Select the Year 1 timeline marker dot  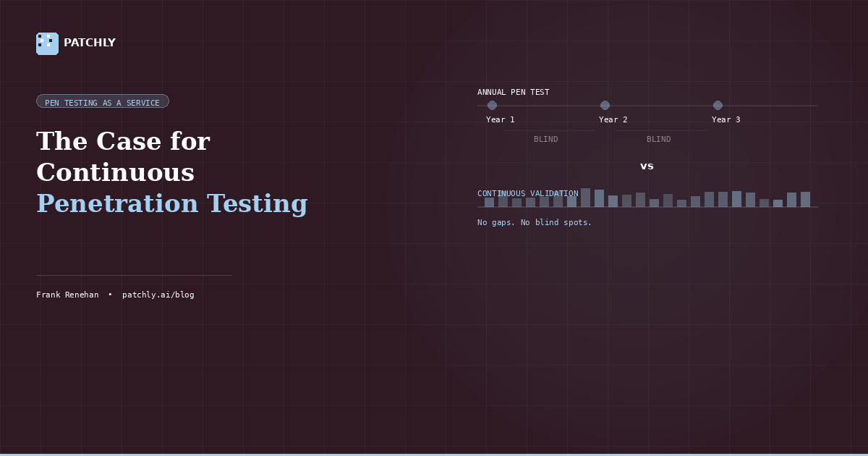click(x=492, y=106)
